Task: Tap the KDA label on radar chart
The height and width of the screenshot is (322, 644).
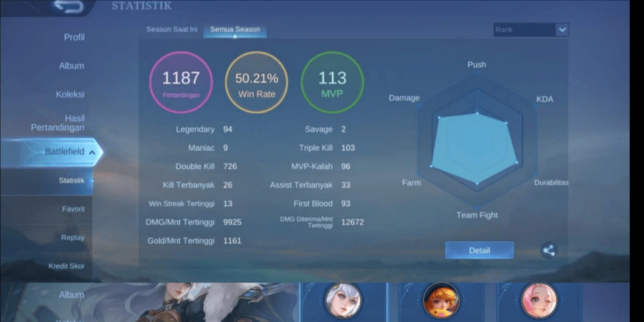Action: 545,99
